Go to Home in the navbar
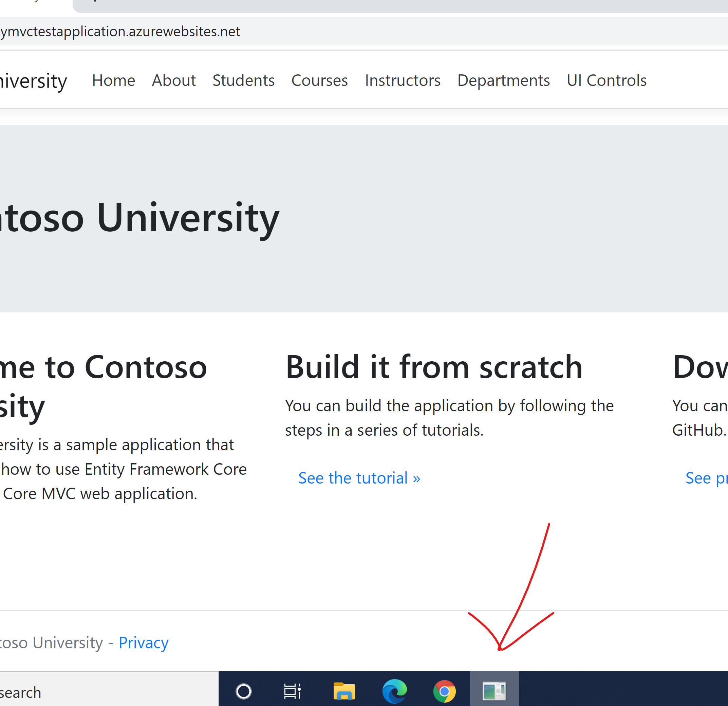The width and height of the screenshot is (728, 706). pyautogui.click(x=114, y=80)
